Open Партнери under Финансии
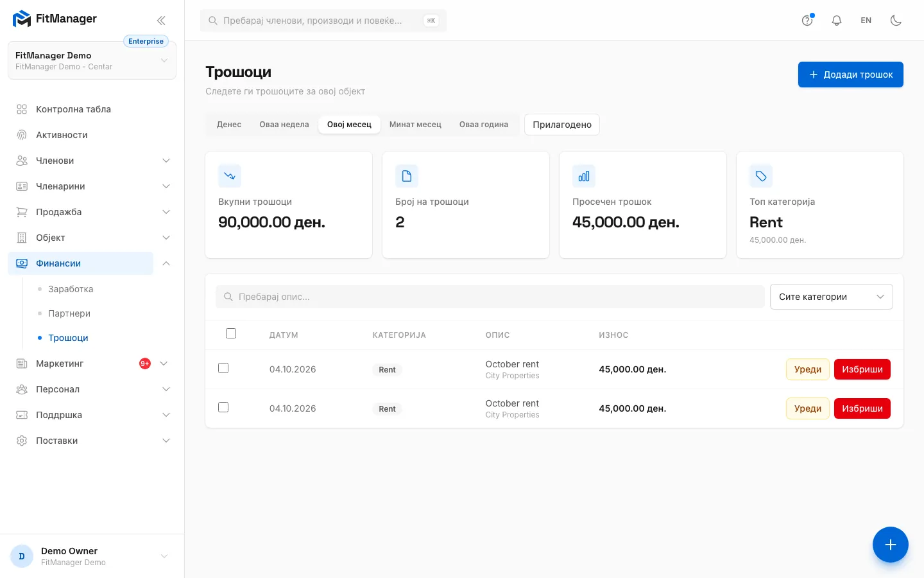 click(69, 313)
